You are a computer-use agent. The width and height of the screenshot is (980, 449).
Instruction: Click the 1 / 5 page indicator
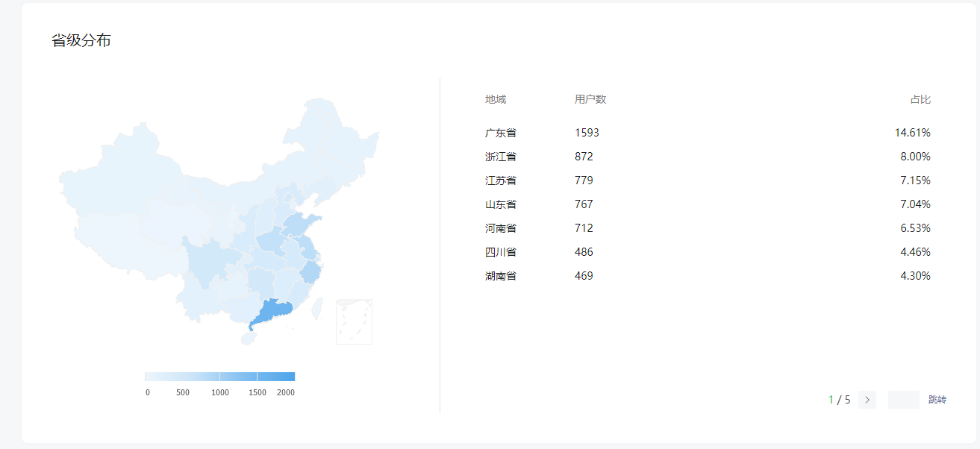tap(840, 400)
